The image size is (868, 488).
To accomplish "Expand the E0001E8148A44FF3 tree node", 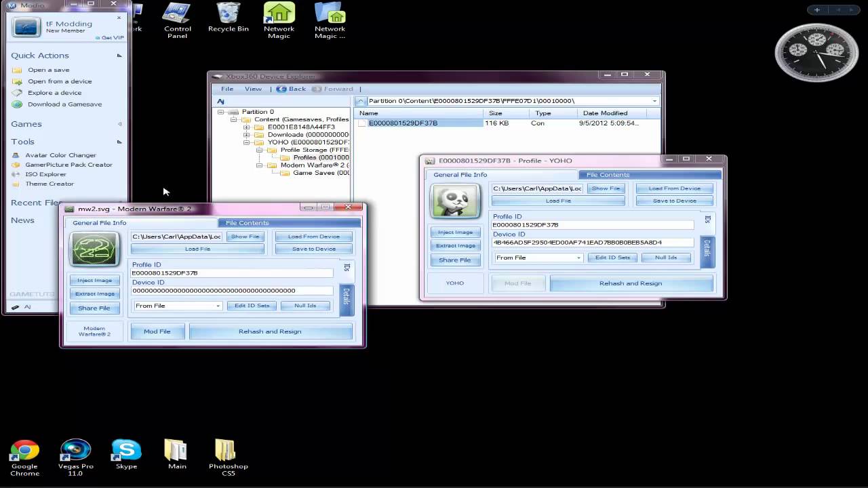I will (x=246, y=127).
